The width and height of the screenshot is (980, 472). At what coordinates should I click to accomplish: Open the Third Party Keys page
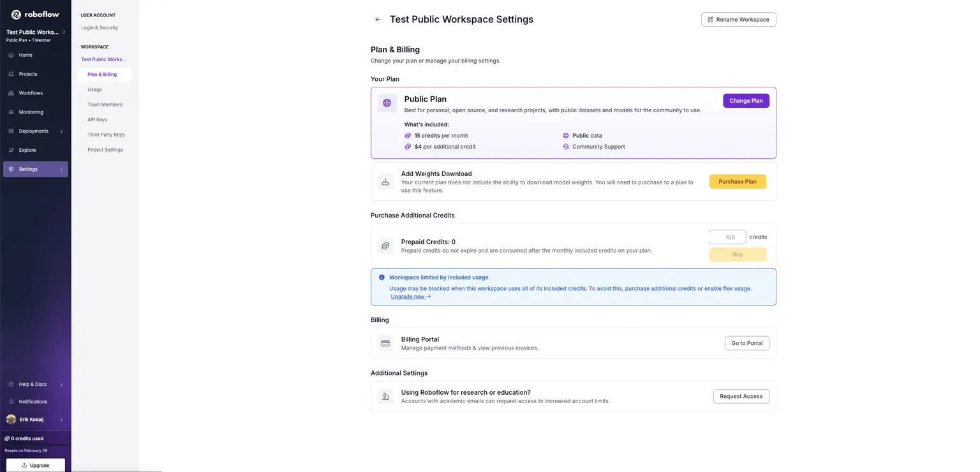click(x=106, y=135)
